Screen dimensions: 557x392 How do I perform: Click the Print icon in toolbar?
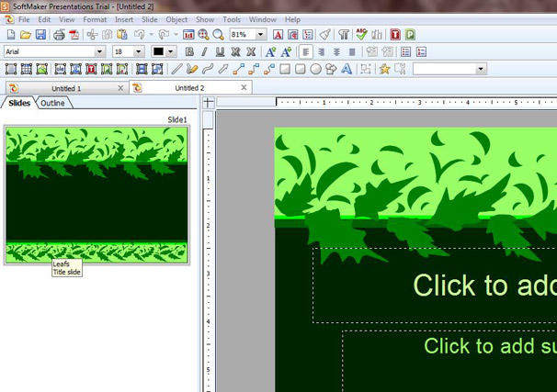[x=59, y=35]
